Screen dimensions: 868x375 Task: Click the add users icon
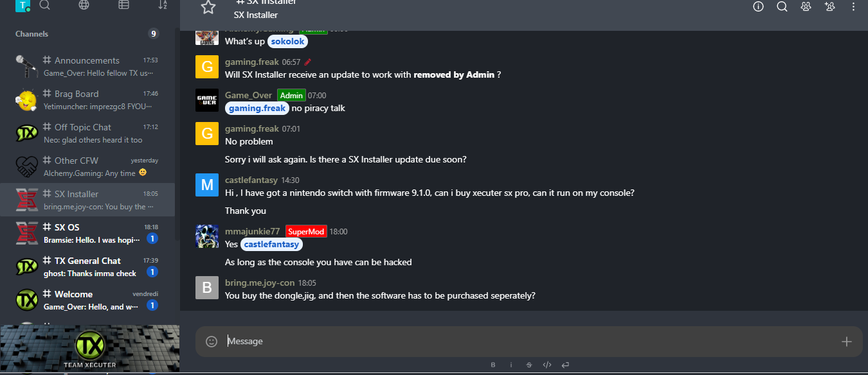pos(829,6)
